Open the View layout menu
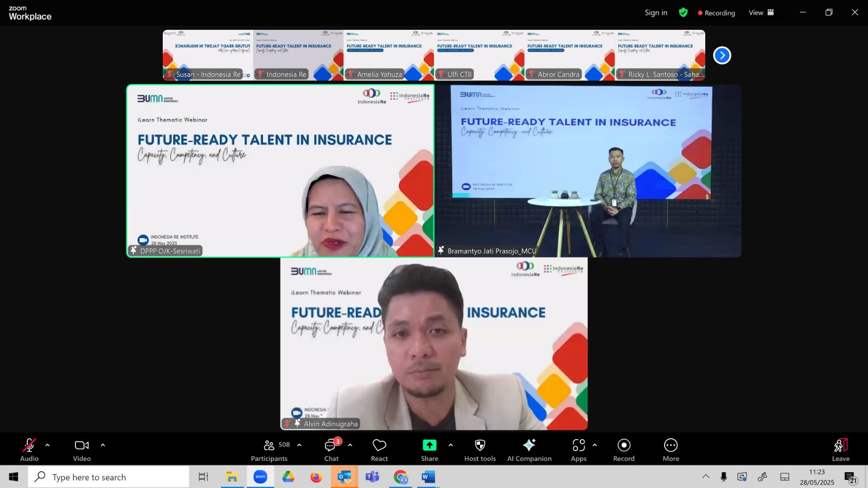This screenshot has height=488, width=868. pyautogui.click(x=761, y=12)
